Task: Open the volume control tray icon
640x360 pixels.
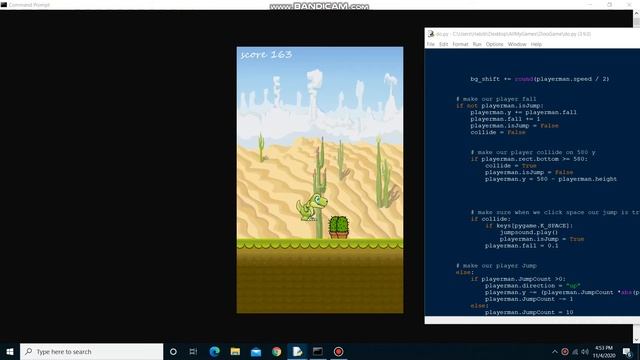Action: [x=585, y=351]
